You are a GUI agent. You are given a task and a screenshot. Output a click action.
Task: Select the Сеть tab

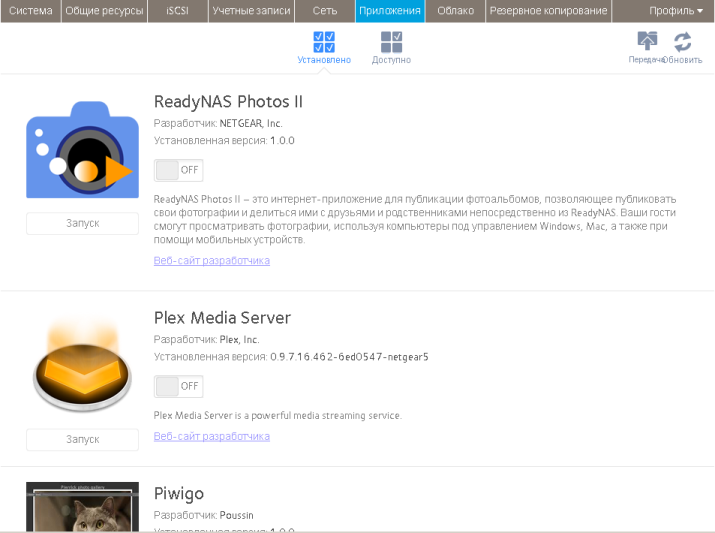[x=325, y=11]
